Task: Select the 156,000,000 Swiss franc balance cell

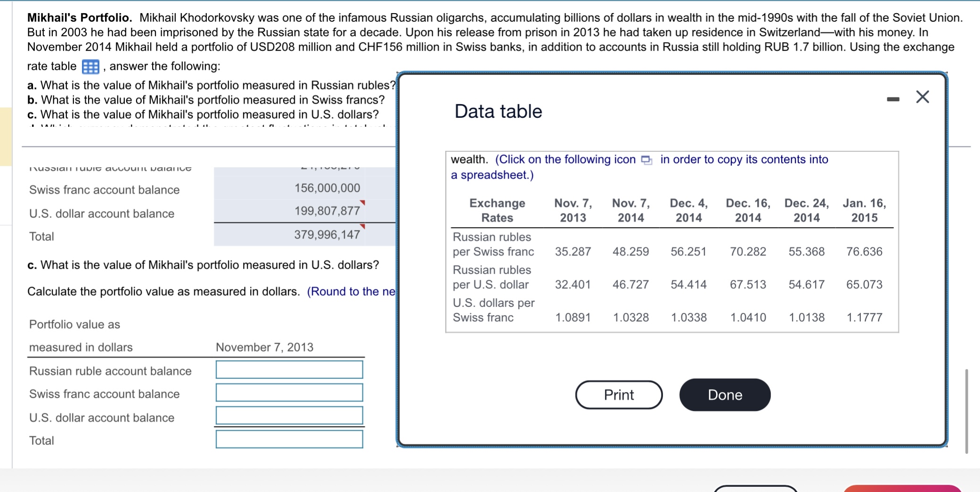Action: pos(327,188)
